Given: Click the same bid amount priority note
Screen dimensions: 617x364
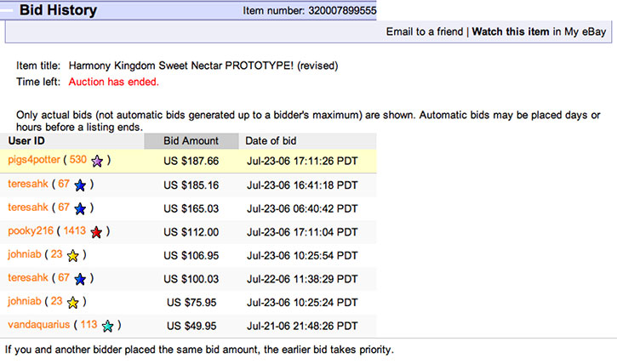Looking at the screenshot, I should pos(199,350).
